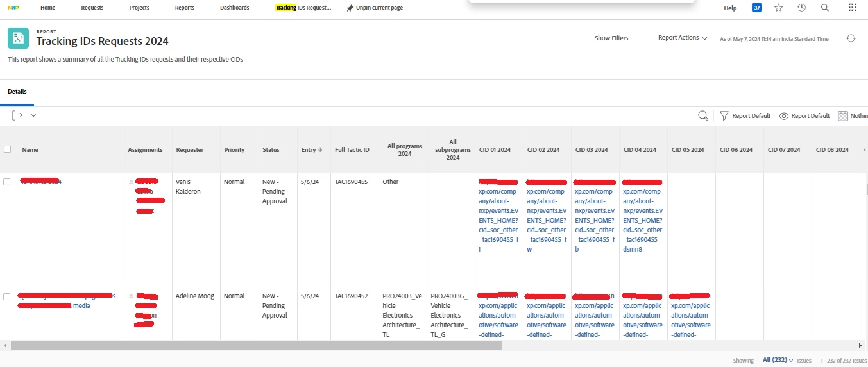
Task: Click the filter funnel Report Default
Action: [745, 116]
